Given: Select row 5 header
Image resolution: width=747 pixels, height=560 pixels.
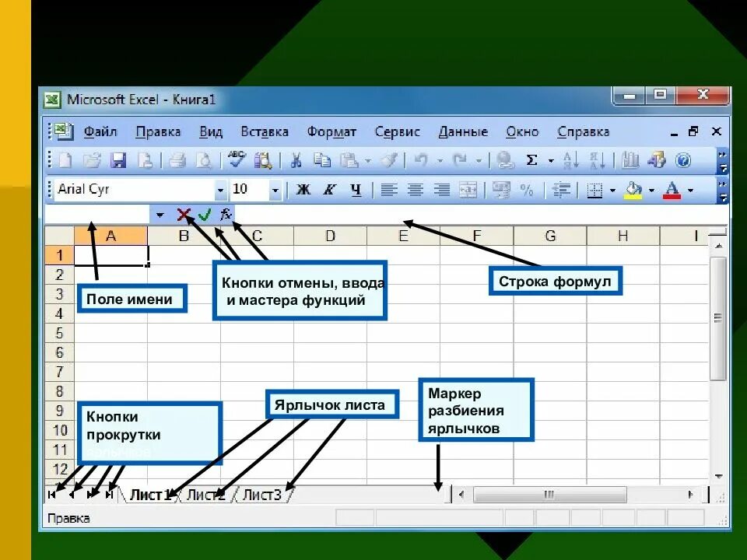Looking at the screenshot, I should 60,333.
